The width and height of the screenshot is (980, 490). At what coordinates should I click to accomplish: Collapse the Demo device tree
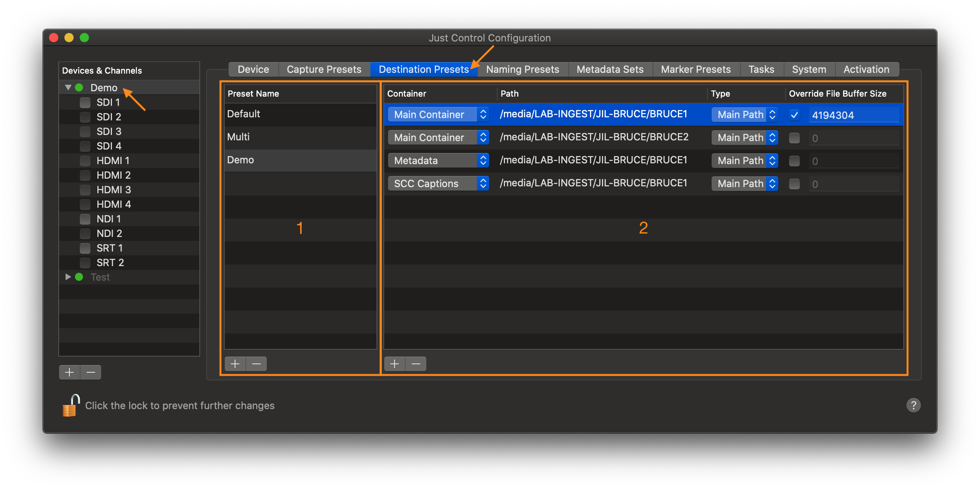68,87
